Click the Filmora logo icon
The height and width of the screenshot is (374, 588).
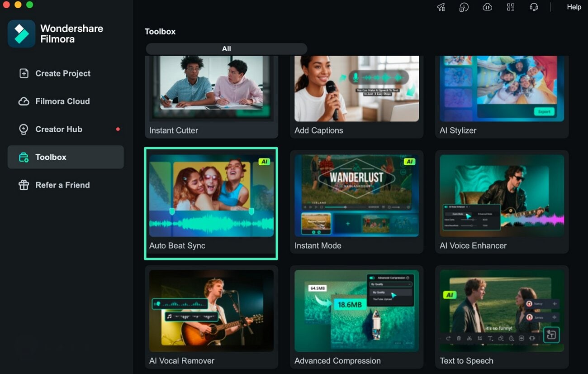pos(21,34)
